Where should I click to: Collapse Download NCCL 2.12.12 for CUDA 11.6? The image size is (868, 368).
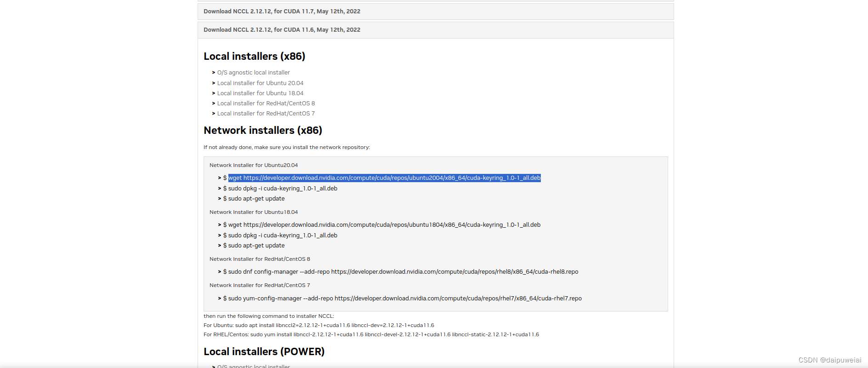(436, 30)
